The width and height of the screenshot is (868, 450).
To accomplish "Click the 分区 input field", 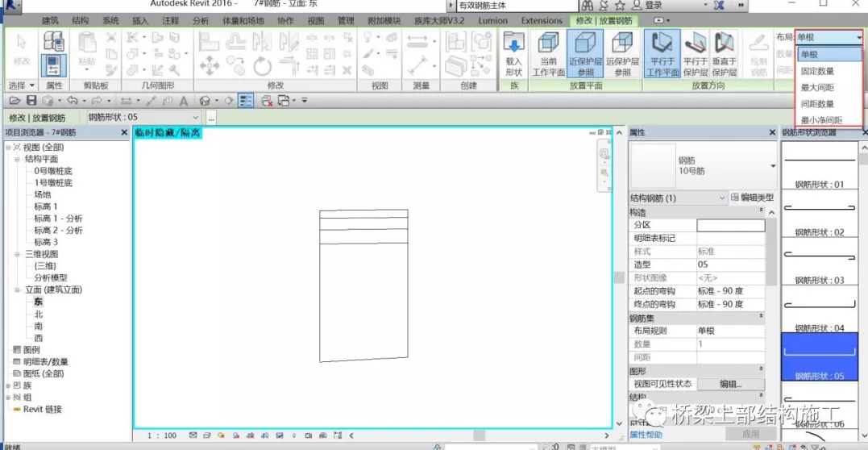I will pos(730,226).
